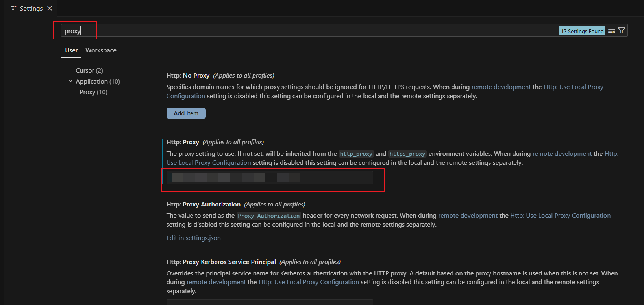Close the Settings editor tab
The image size is (644, 305).
coord(50,8)
